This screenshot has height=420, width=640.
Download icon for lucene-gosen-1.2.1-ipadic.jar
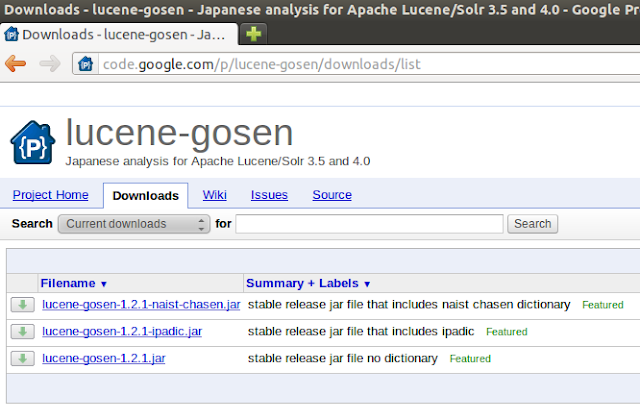click(x=22, y=331)
